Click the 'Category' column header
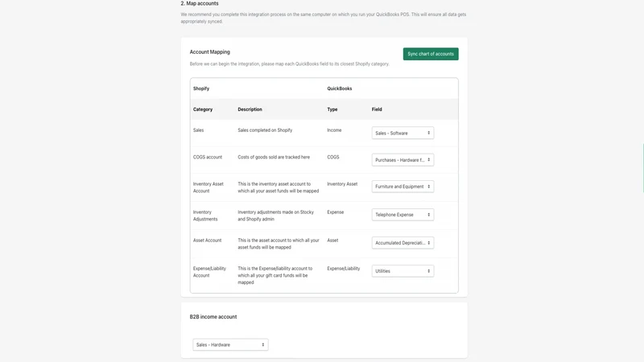 (x=203, y=109)
